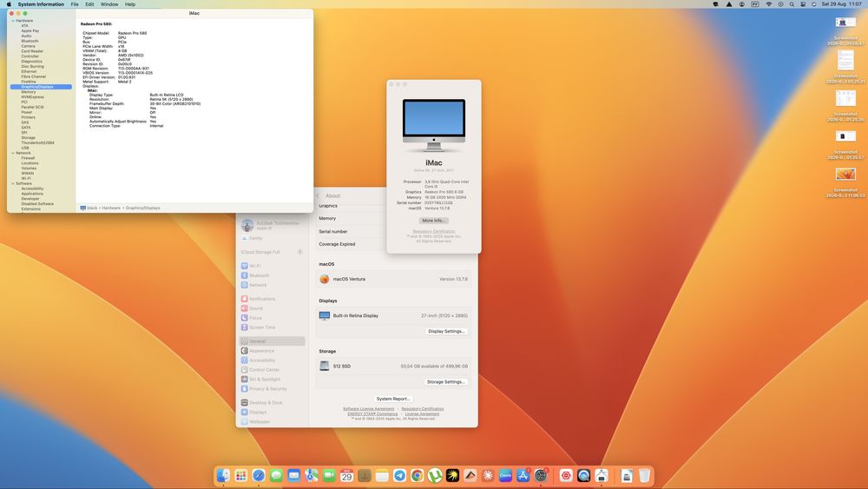Click the Storage Settings... button
Viewport: 868px width, 489px height.
pyautogui.click(x=446, y=382)
